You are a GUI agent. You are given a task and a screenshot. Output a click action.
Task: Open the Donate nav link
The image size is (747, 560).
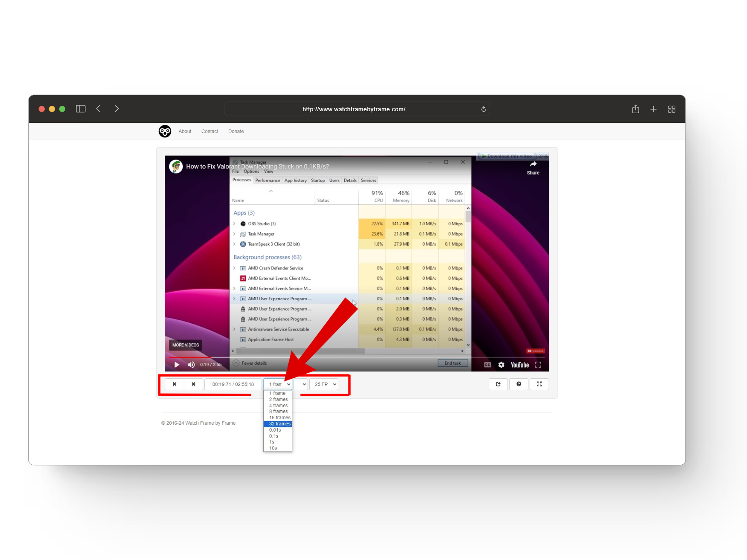pyautogui.click(x=236, y=131)
